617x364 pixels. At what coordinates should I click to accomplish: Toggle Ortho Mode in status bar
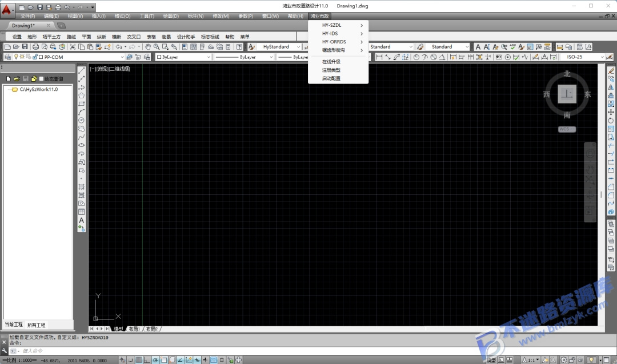point(147,359)
